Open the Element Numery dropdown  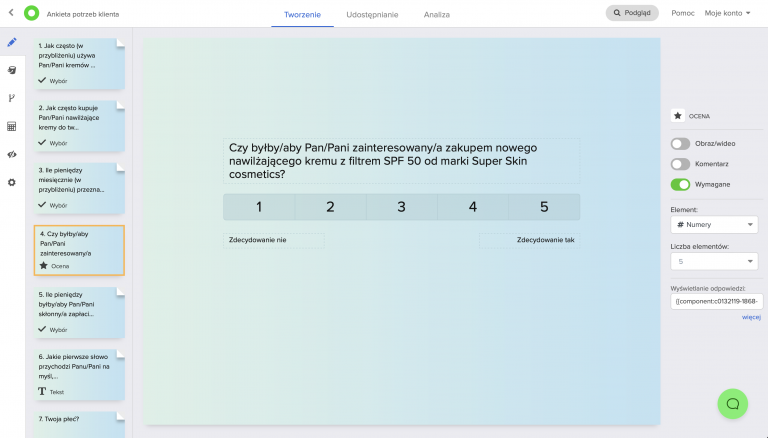pos(716,225)
